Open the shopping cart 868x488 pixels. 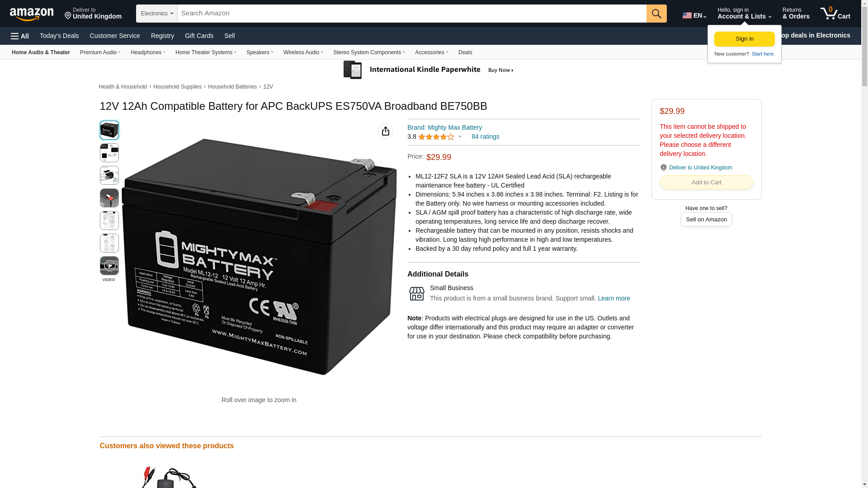tap(835, 14)
